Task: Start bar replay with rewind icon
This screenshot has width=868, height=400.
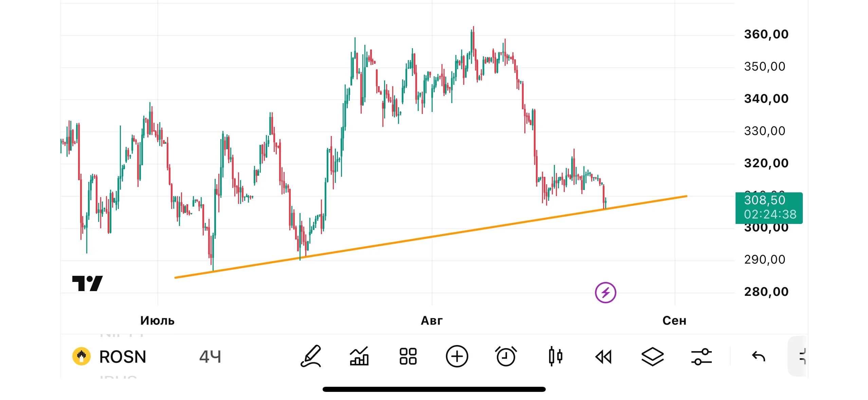Action: pyautogui.click(x=603, y=357)
